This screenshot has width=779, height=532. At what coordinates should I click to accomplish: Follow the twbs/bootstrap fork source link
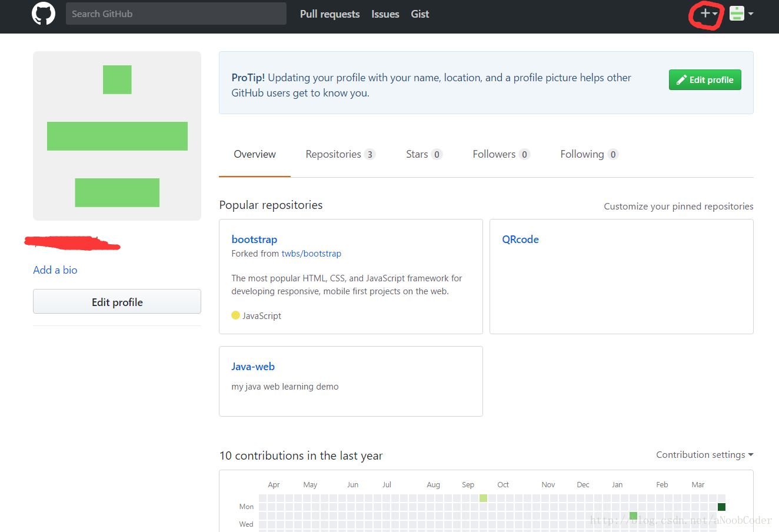point(311,254)
